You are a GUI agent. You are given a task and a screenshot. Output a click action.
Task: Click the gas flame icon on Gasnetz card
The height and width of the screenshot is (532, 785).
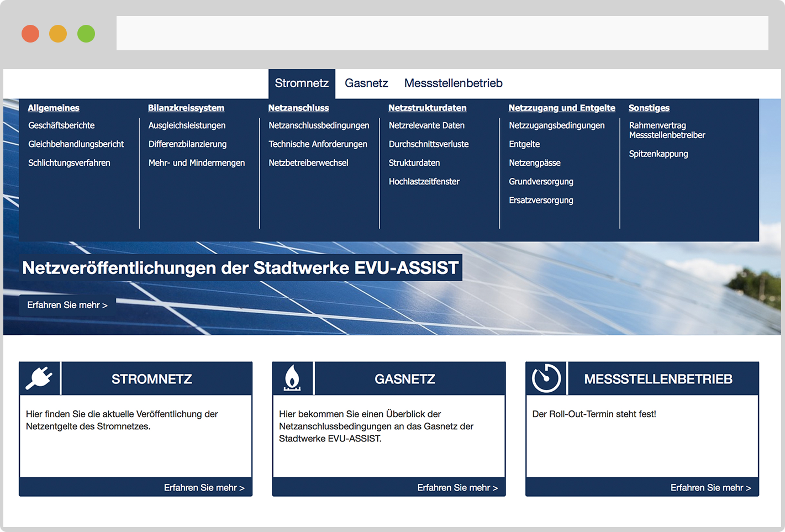[292, 378]
